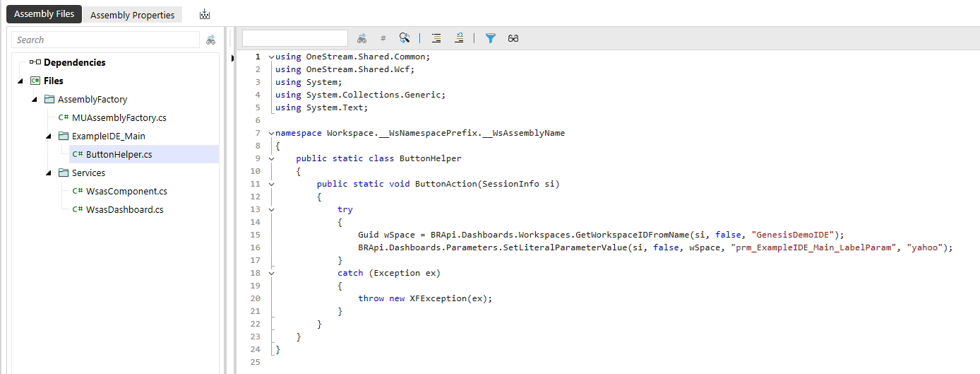Open MUAssemblyFactory.cs file
Screen dimensions: 980x374
pos(119,118)
